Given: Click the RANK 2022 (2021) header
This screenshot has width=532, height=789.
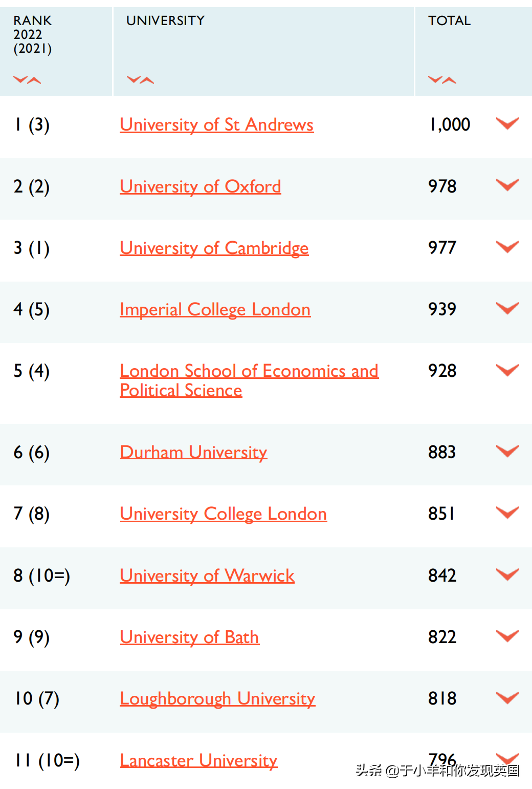Looking at the screenshot, I should (x=32, y=35).
